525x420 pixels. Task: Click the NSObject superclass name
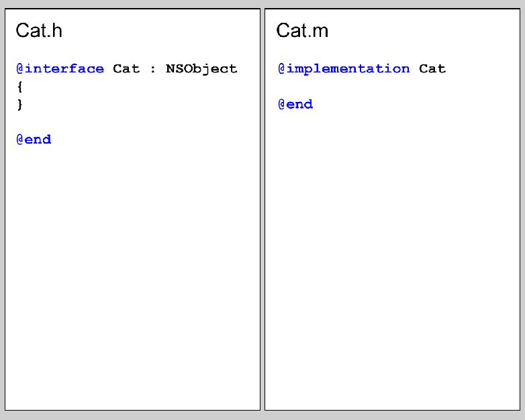pyautogui.click(x=201, y=69)
